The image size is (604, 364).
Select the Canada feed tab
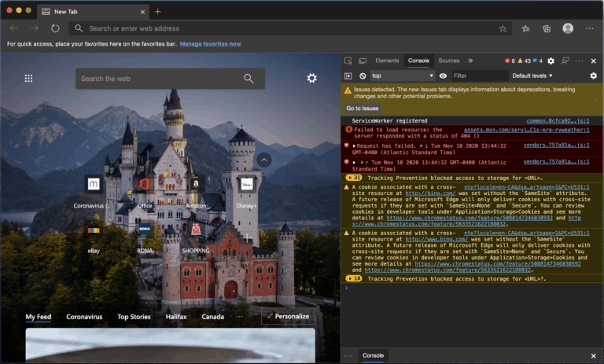pos(212,317)
